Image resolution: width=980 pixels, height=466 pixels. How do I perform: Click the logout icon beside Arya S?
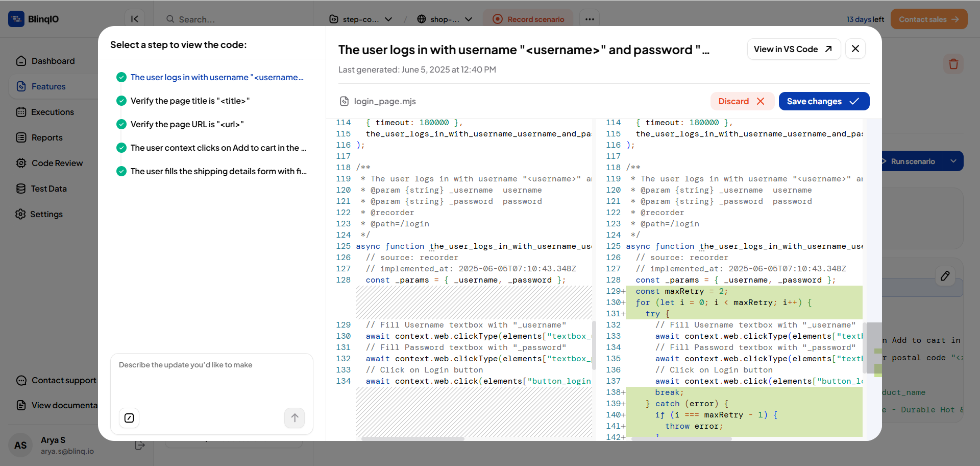(x=139, y=446)
